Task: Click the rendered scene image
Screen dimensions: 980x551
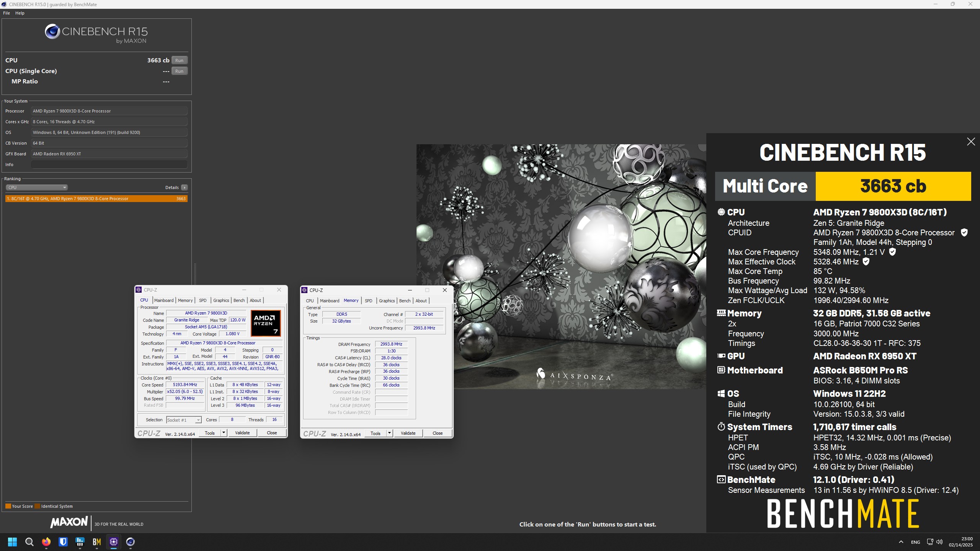Action: click(x=561, y=267)
